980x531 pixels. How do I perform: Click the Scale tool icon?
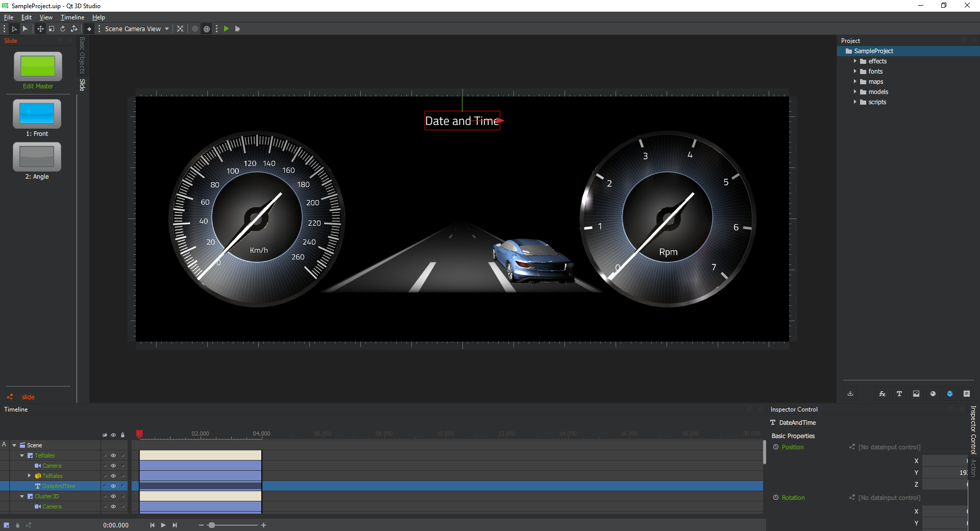[52, 29]
